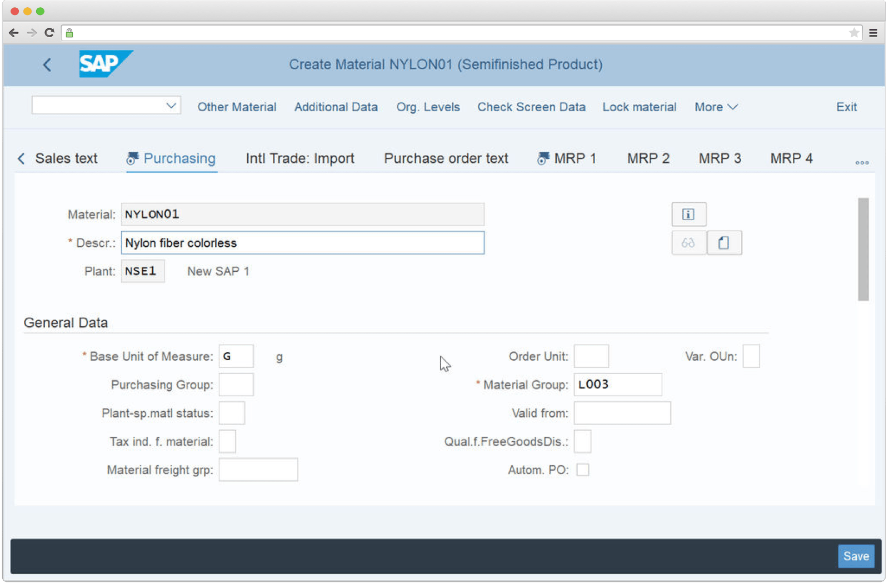Click the Plant field NSE1
The width and height of the screenshot is (889, 588).
pyautogui.click(x=143, y=271)
